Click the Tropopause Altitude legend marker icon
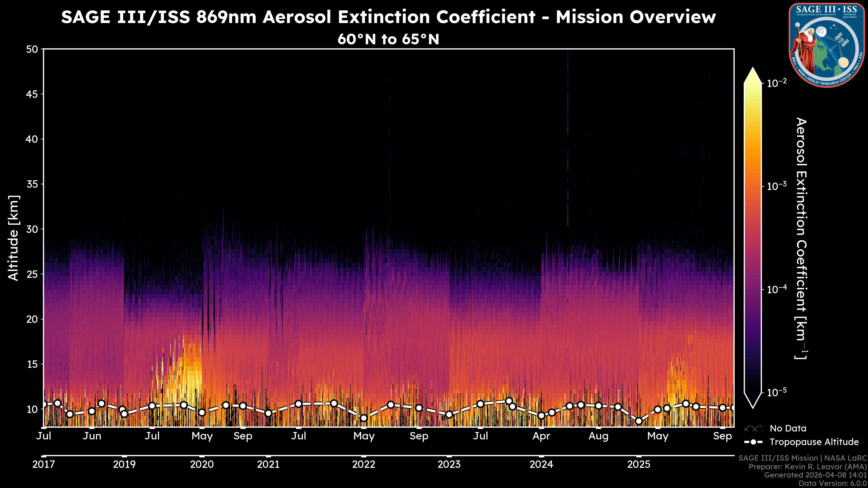 click(x=753, y=442)
